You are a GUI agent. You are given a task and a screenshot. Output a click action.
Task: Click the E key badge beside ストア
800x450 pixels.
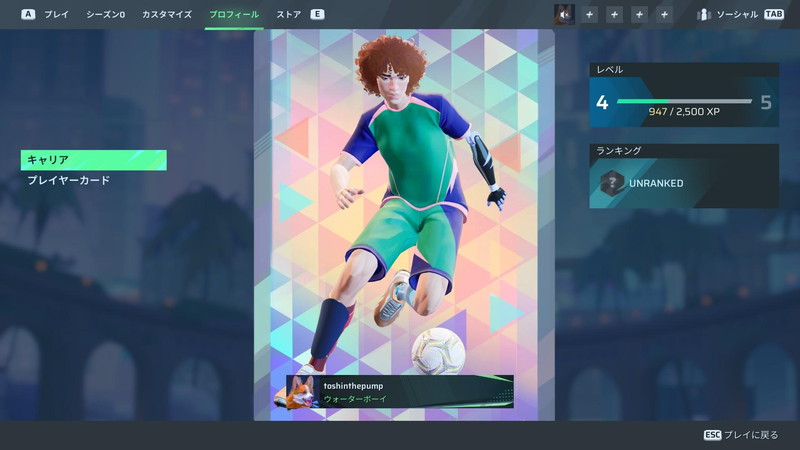click(317, 15)
